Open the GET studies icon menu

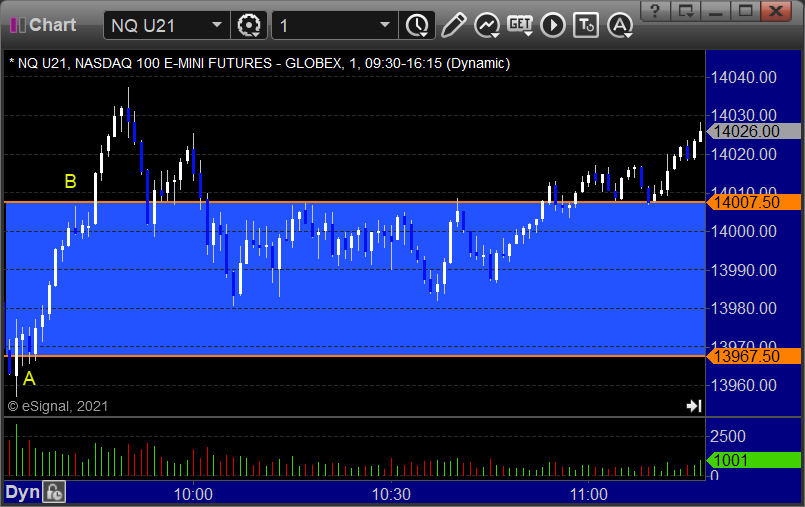click(x=520, y=25)
